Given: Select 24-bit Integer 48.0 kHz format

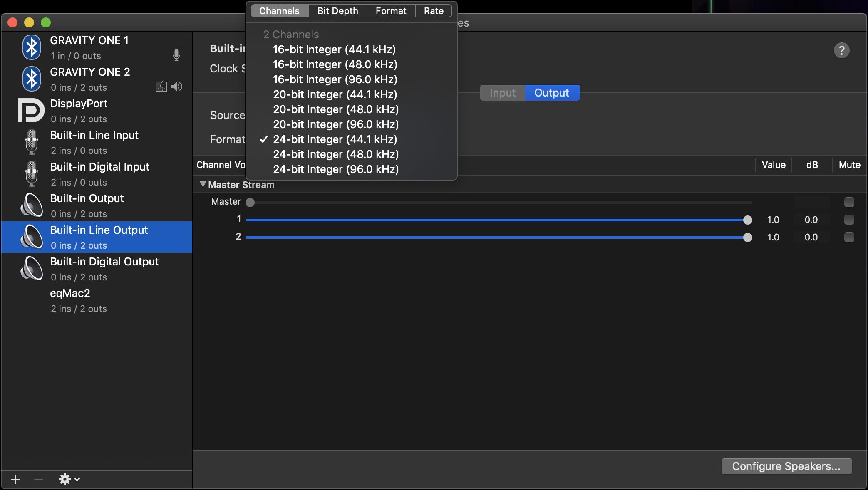Looking at the screenshot, I should pyautogui.click(x=336, y=154).
